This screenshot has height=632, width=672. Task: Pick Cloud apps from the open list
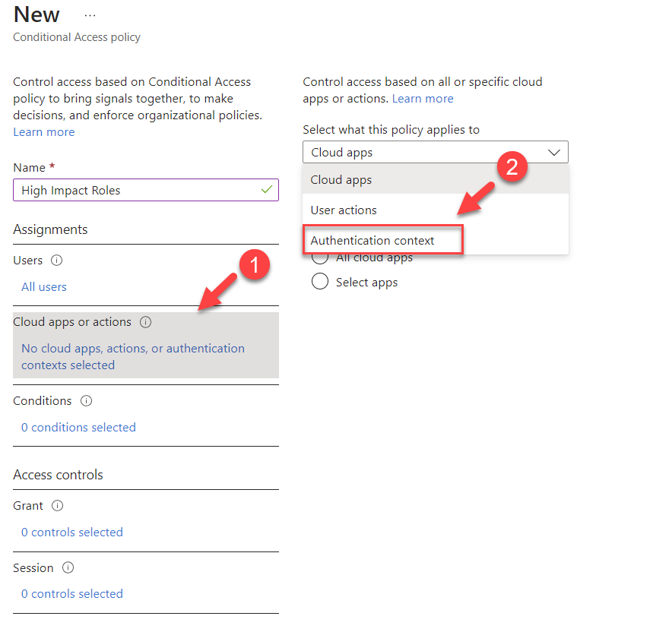click(x=341, y=179)
